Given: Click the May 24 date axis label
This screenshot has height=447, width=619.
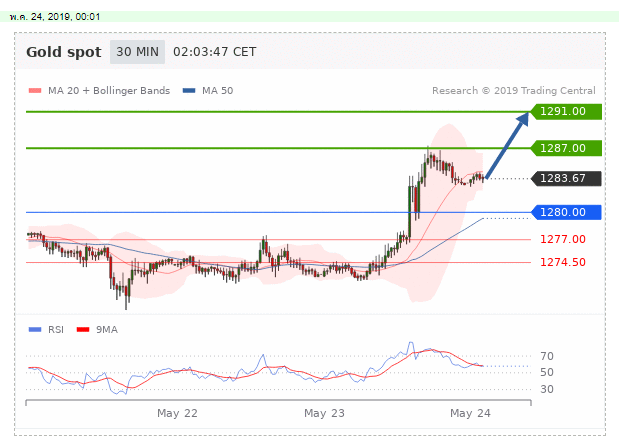Looking at the screenshot, I should (x=470, y=413).
